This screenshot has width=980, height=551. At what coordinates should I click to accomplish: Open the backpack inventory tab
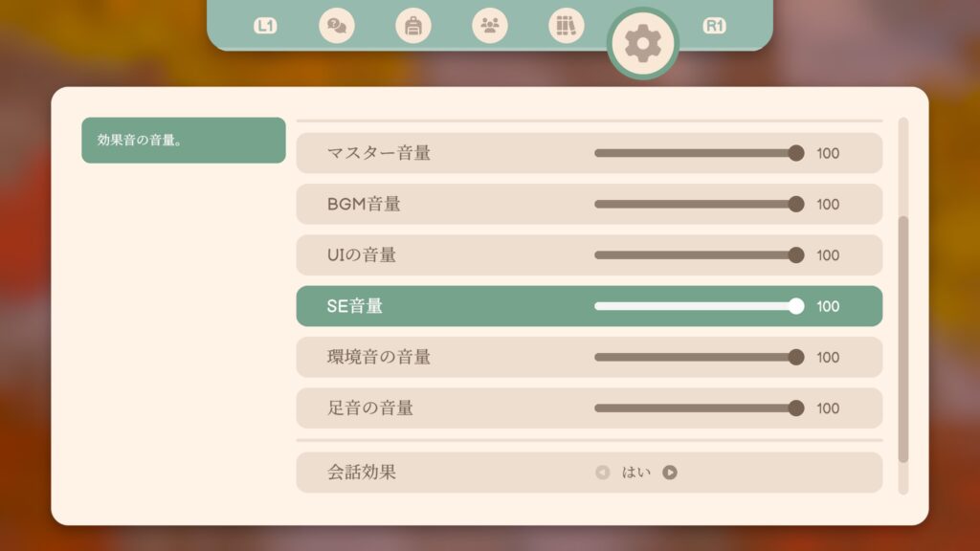coord(413,26)
